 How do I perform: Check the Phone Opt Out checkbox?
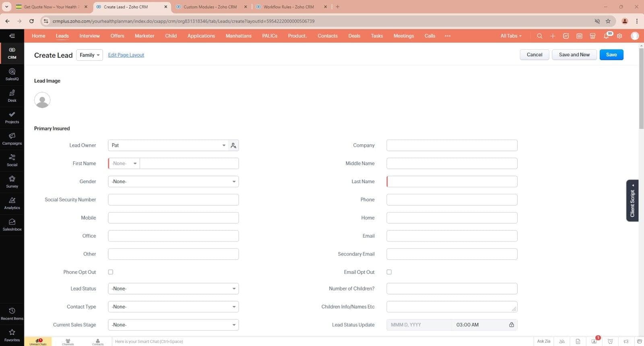(x=111, y=272)
